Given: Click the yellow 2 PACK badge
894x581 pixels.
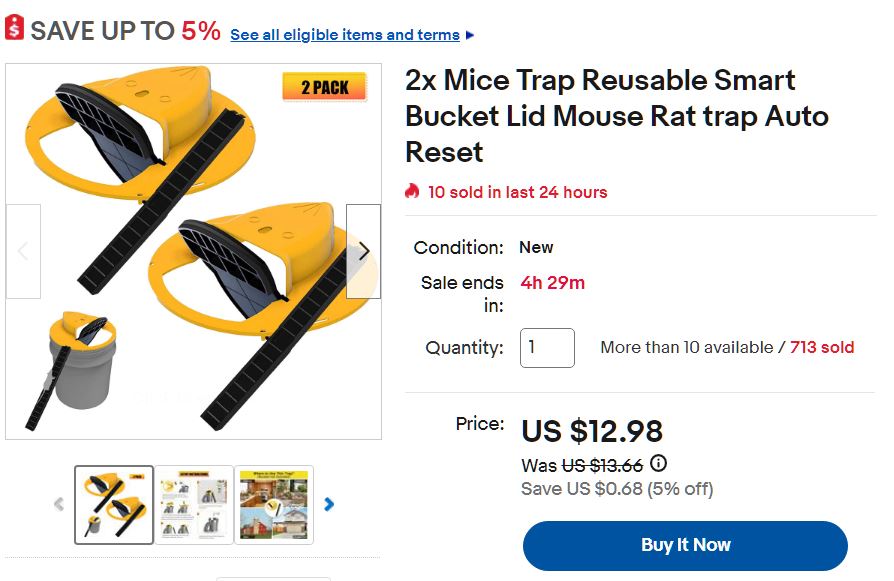Looking at the screenshot, I should coord(324,87).
